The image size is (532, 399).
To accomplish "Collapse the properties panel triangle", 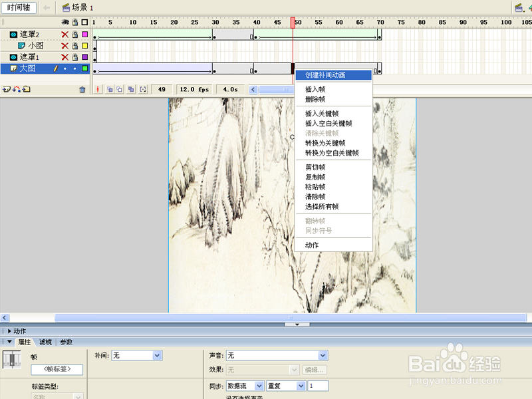I will [9, 342].
